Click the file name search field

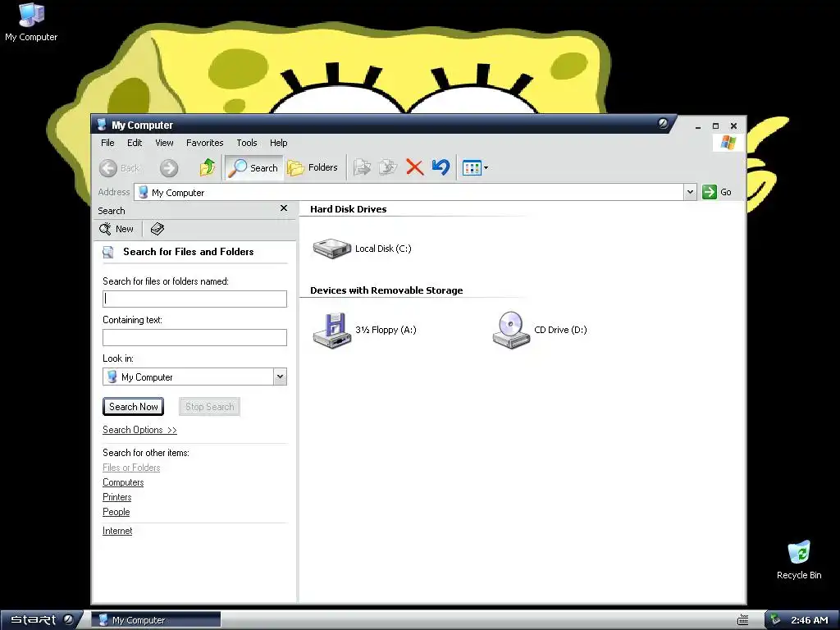click(x=194, y=299)
